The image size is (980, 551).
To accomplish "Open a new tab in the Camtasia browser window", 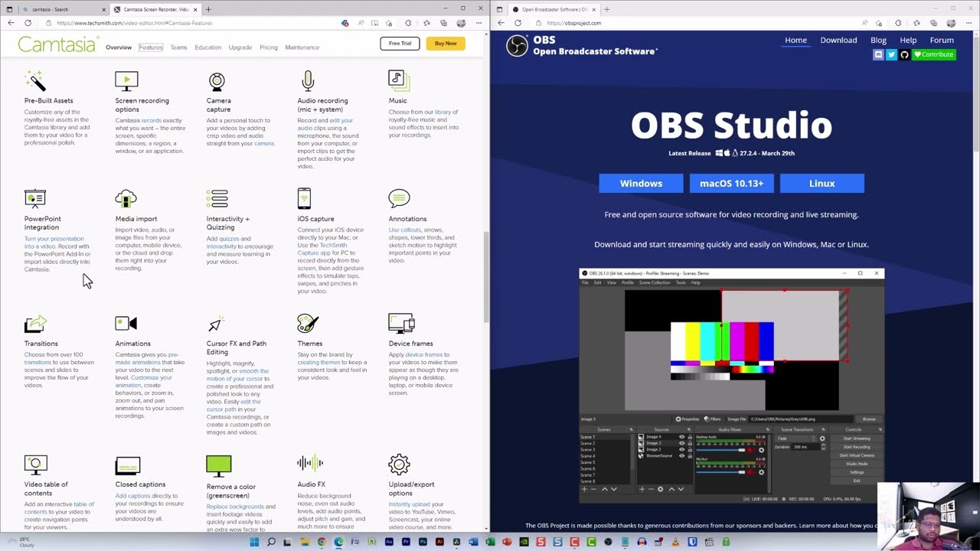I will (x=208, y=9).
